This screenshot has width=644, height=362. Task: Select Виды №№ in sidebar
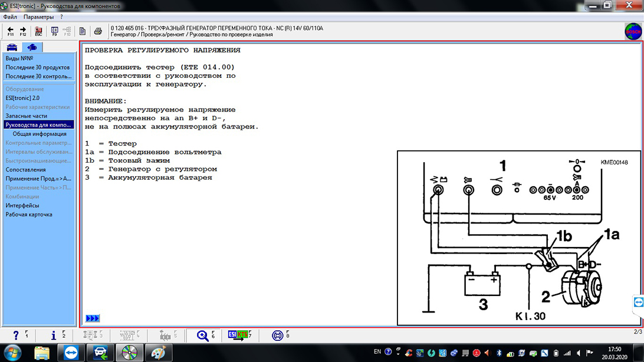click(19, 58)
